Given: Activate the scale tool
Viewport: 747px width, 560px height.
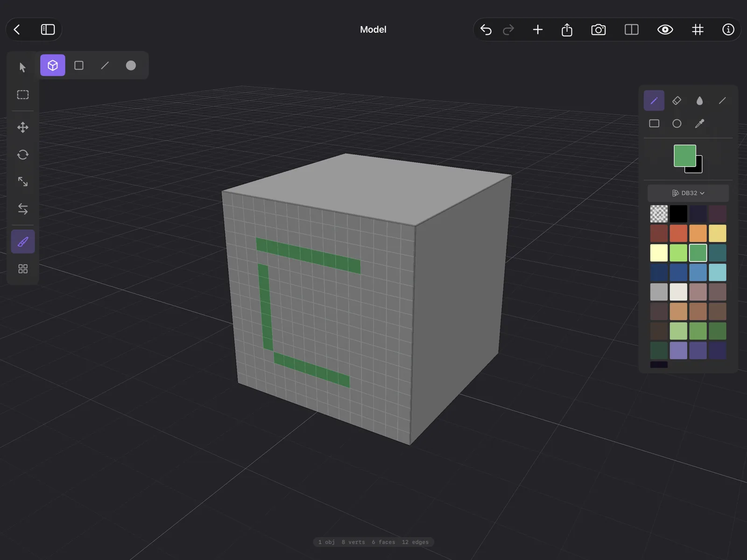Looking at the screenshot, I should click(x=23, y=182).
